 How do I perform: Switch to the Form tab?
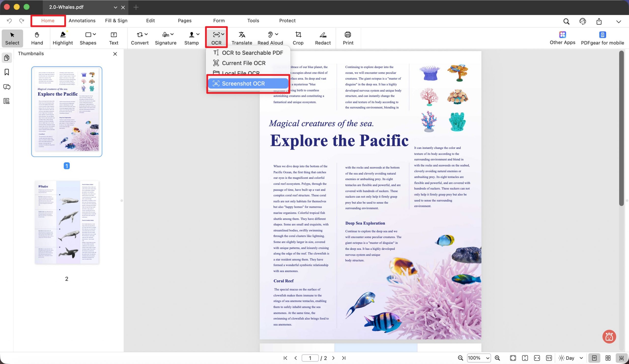tap(219, 21)
